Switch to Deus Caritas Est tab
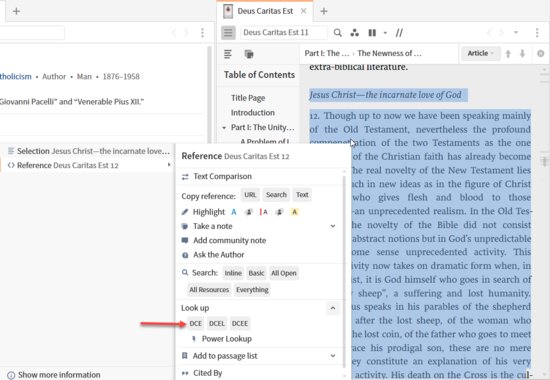Screen dimensions: 550x380 (265, 11)
